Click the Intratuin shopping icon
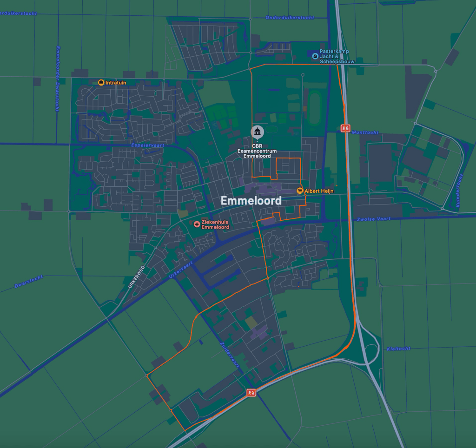This screenshot has height=448, width=476. click(101, 83)
